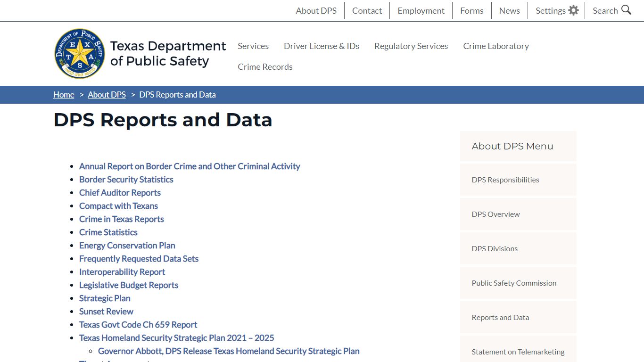Click the Search magnifying glass icon
The image size is (644, 362).
click(x=626, y=10)
